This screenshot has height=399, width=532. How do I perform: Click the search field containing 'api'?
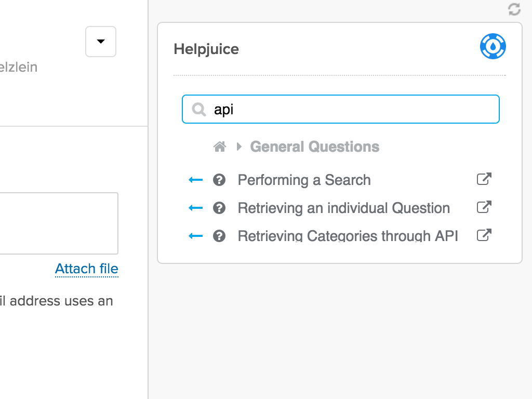click(x=353, y=110)
